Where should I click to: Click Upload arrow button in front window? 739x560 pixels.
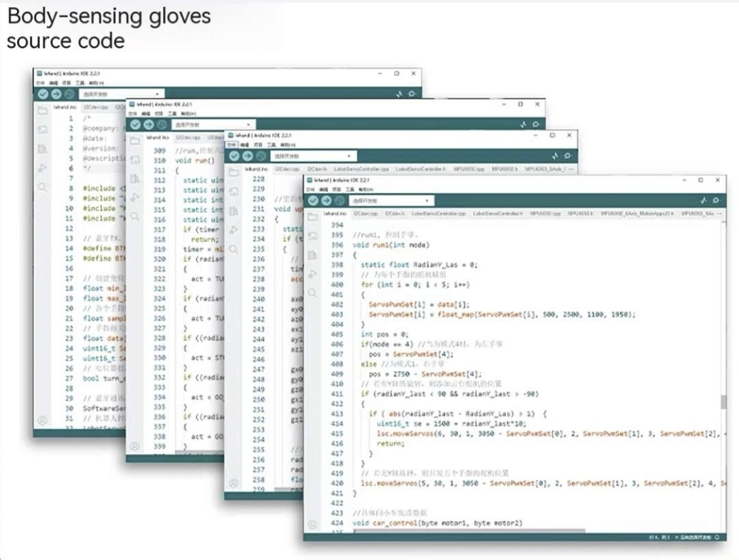pyautogui.click(x=326, y=201)
